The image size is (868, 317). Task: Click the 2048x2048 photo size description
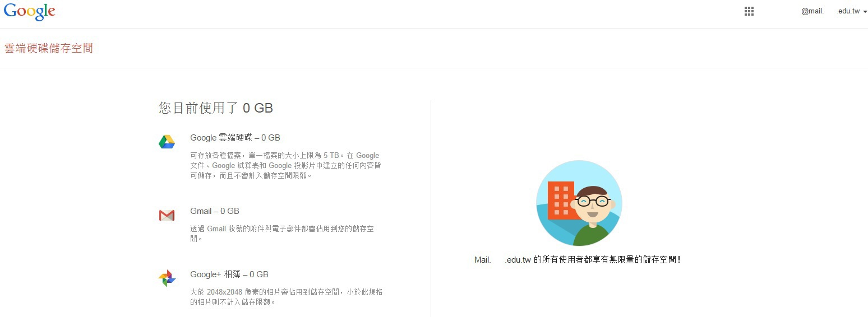[x=287, y=297]
